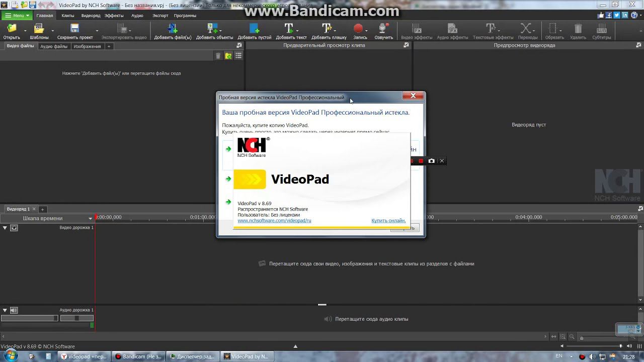644x362 pixels.
Task: Delete the selected bin item with trash icon
Action: click(x=218, y=56)
